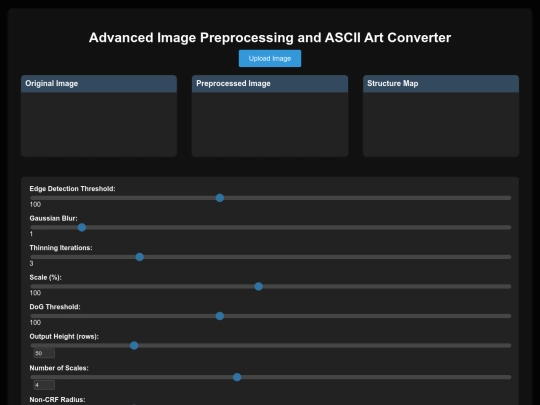Click the Upload Image button

coord(270,59)
